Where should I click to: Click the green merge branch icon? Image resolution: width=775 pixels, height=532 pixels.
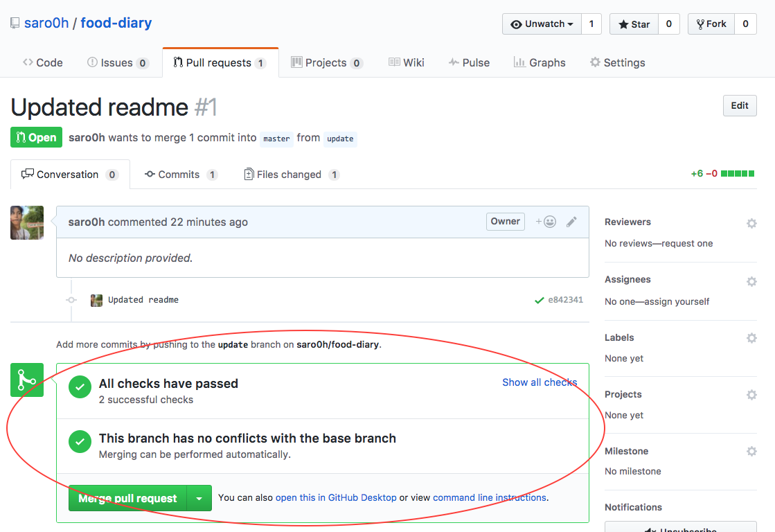27,380
